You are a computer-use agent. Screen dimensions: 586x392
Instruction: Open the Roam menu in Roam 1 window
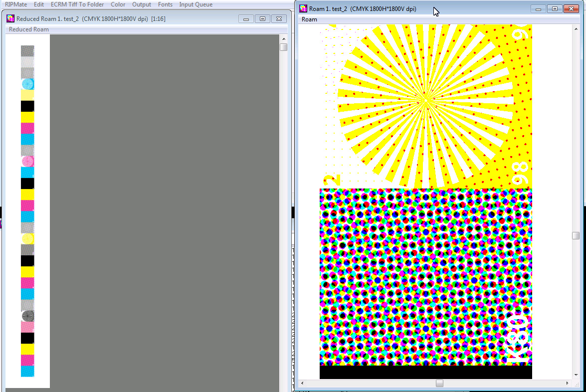click(x=309, y=19)
